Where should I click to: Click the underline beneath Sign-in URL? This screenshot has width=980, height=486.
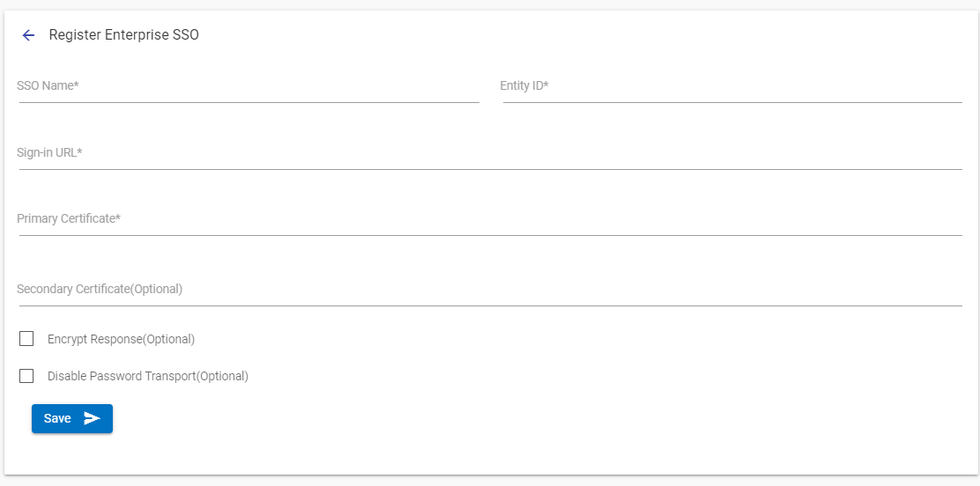(x=490, y=168)
